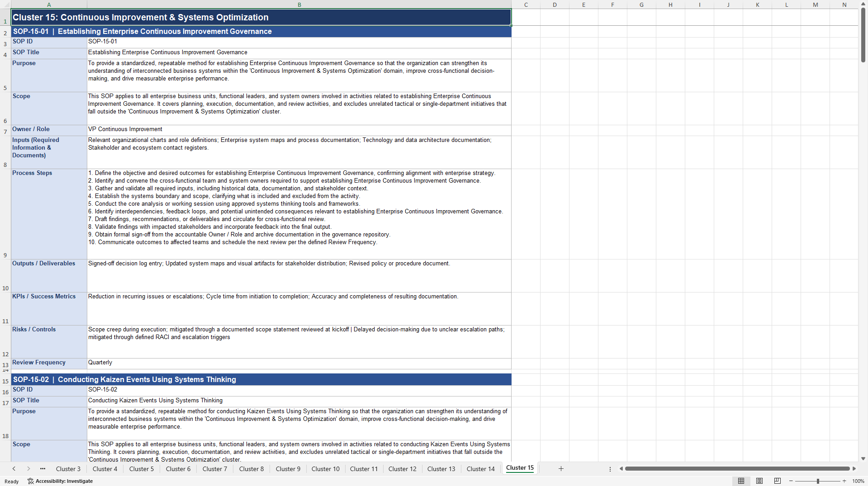The image size is (868, 486).
Task: Go to the Cluster 9 sheet tab
Action: click(288, 469)
